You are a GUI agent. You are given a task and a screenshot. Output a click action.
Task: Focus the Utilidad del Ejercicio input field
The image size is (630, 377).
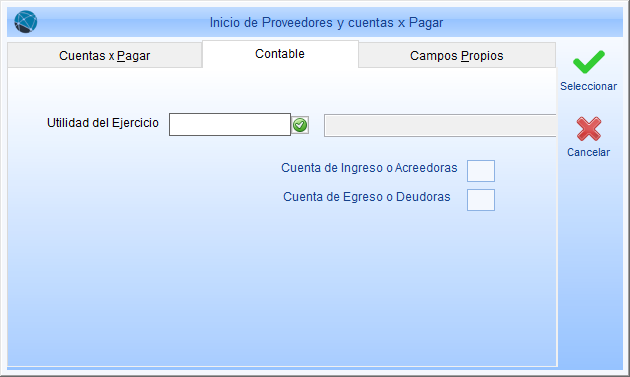tap(230, 125)
